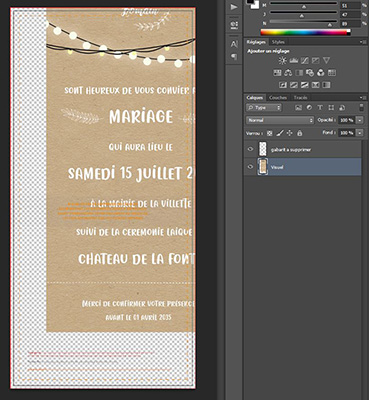
Task: Filter layers by pixel layers icon
Action: click(298, 108)
